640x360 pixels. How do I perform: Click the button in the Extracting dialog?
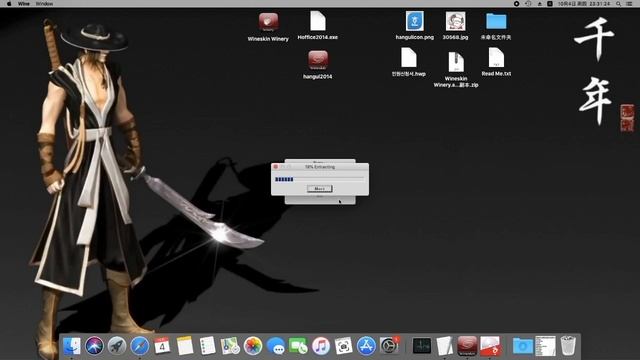click(320, 189)
